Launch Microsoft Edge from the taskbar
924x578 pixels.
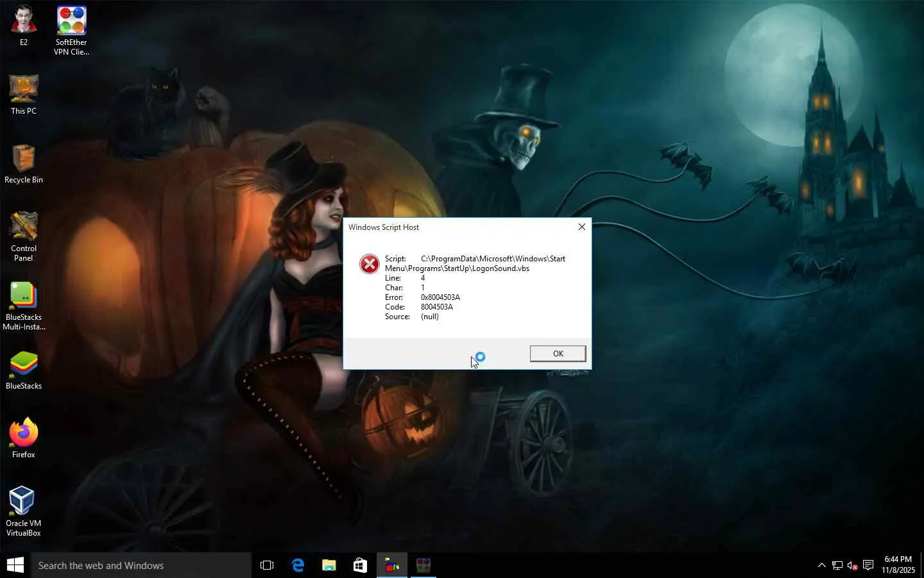(298, 565)
